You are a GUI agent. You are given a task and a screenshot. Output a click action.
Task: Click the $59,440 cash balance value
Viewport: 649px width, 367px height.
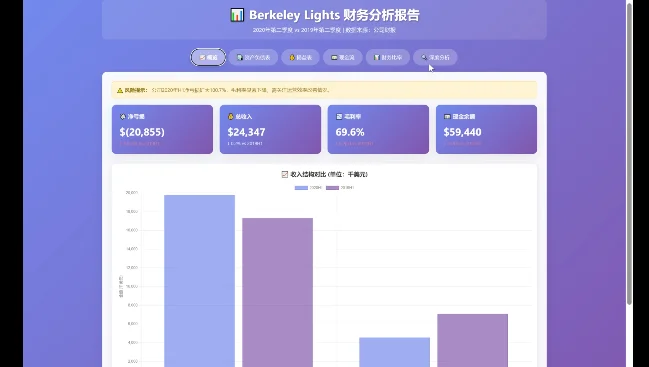462,132
